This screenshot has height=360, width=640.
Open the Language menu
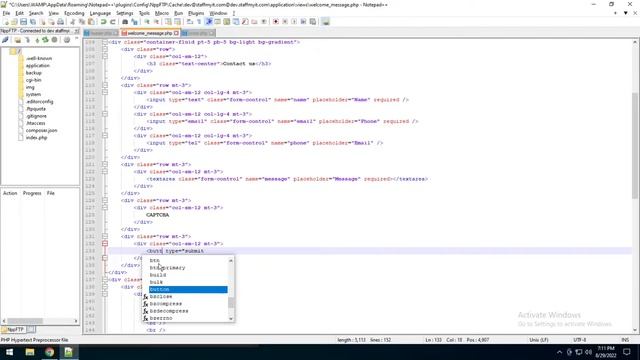[100, 13]
